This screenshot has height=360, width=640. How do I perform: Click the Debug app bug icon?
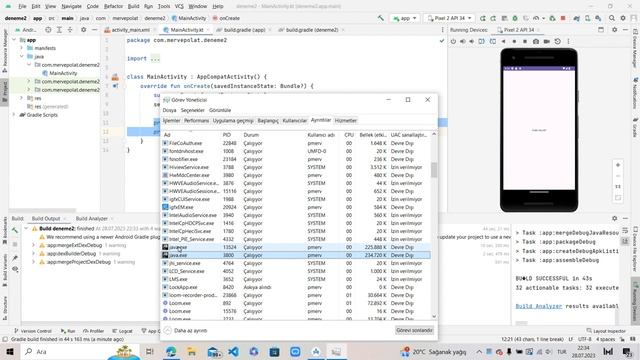(x=515, y=18)
